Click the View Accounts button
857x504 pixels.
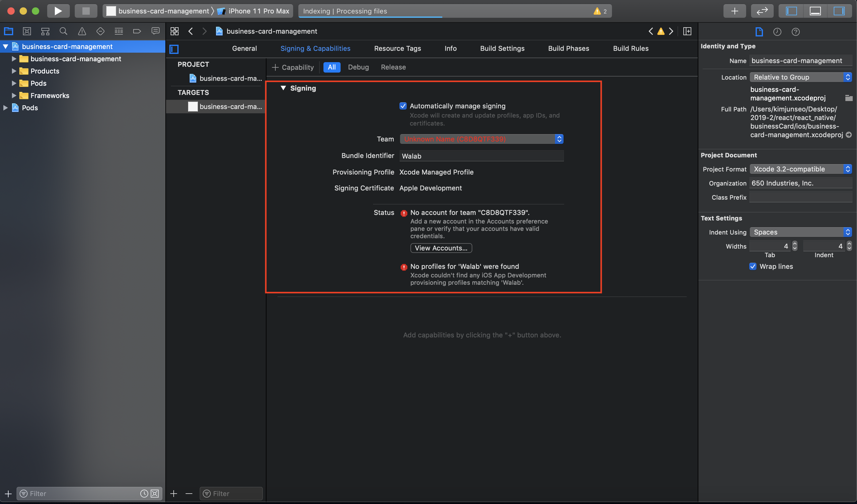[x=441, y=248]
